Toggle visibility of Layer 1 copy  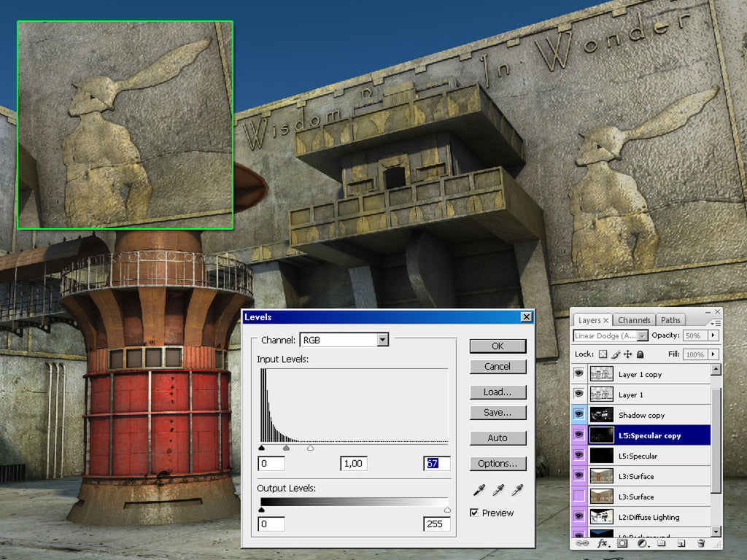[x=579, y=374]
